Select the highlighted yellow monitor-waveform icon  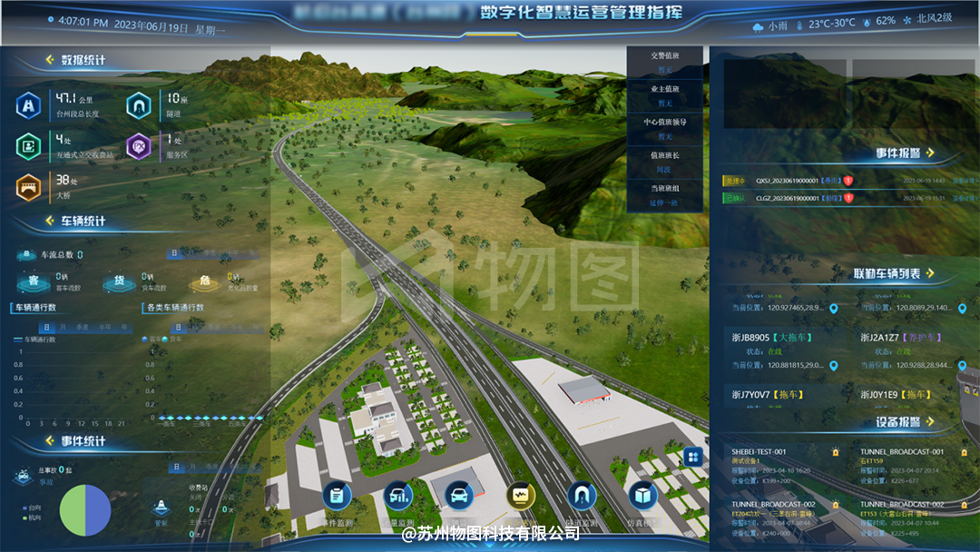coord(521,496)
